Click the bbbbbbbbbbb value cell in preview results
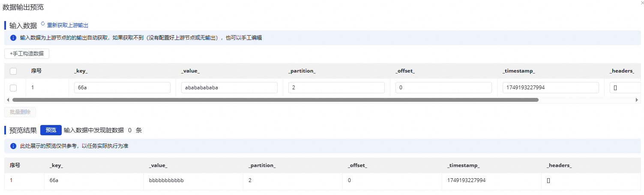This screenshot has width=644, height=195. [166, 180]
